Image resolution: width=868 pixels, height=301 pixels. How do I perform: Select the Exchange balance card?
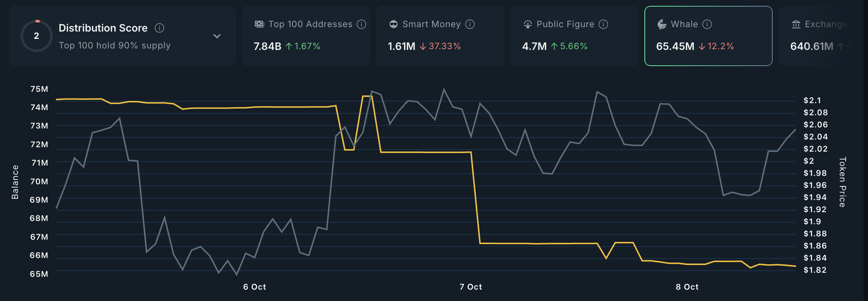(x=821, y=36)
